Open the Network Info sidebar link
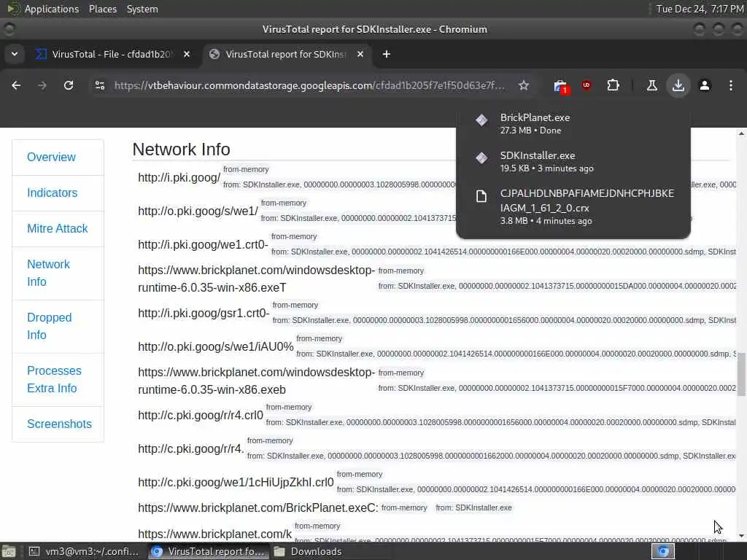Viewport: 747px width, 560px height. [48, 273]
